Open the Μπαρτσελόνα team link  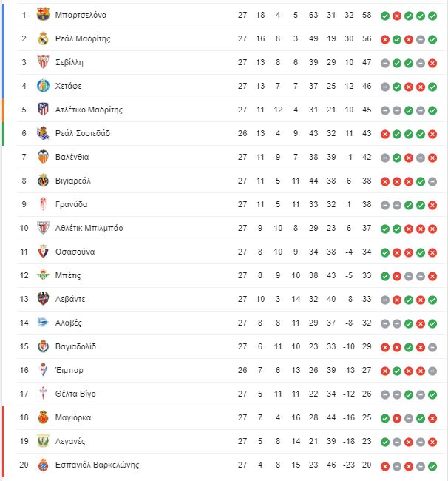coord(81,15)
